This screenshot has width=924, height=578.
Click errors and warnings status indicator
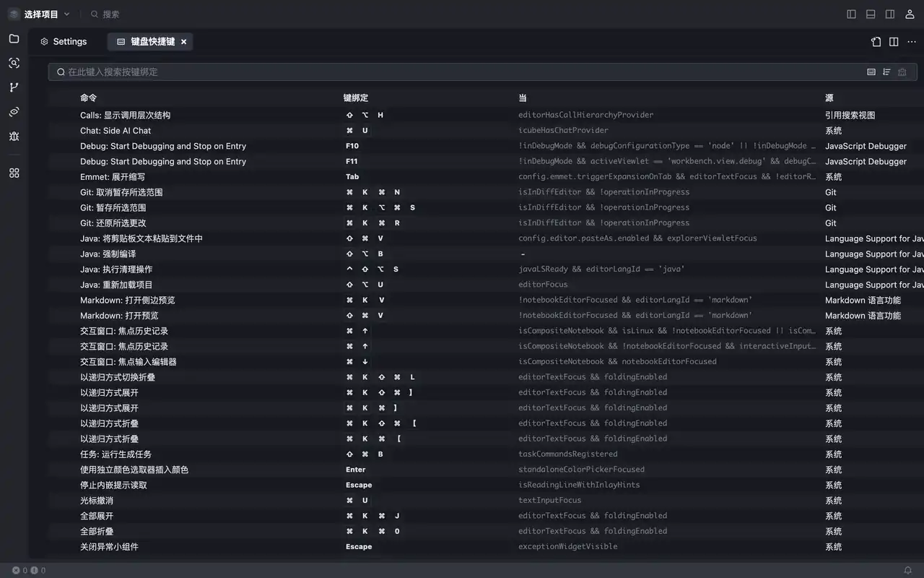29,570
